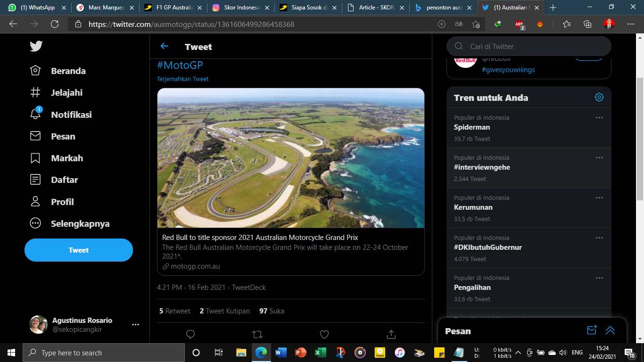Open Excel from the taskbar

point(321,353)
